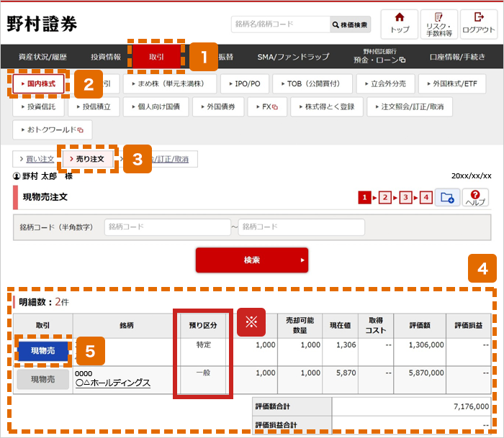Click the 株価検索 magnifier search button
504x438 pixels.
(350, 24)
